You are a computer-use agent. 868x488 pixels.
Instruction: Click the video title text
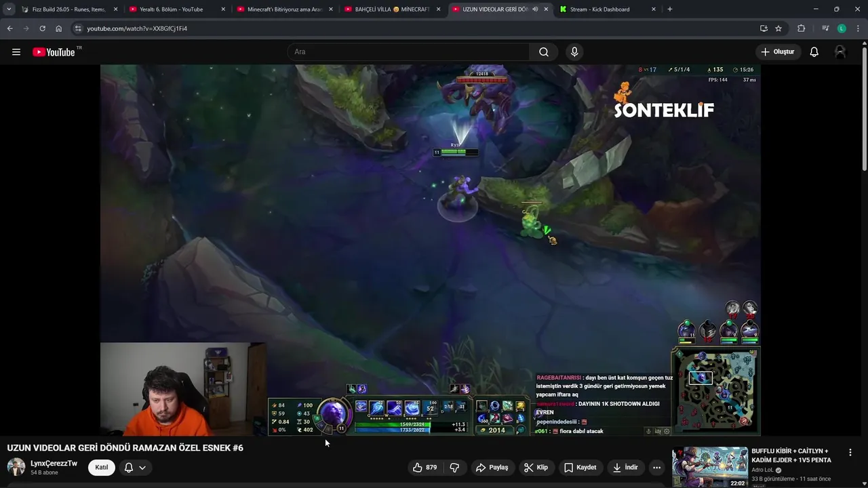[125, 448]
